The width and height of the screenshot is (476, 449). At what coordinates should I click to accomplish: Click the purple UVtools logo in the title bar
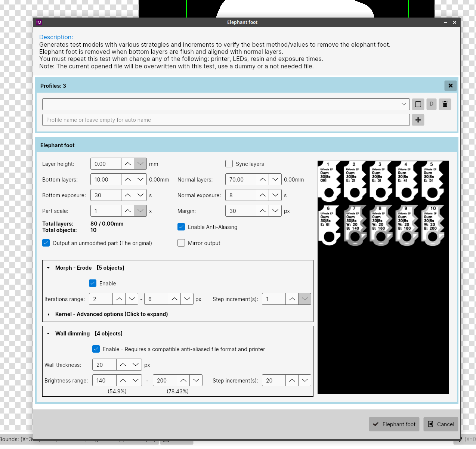39,22
